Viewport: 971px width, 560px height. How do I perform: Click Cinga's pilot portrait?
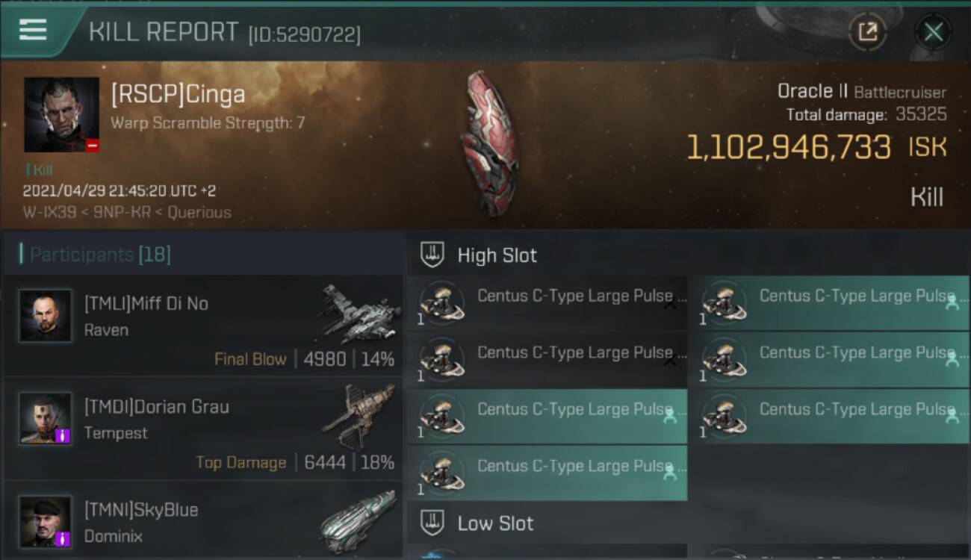click(x=61, y=114)
